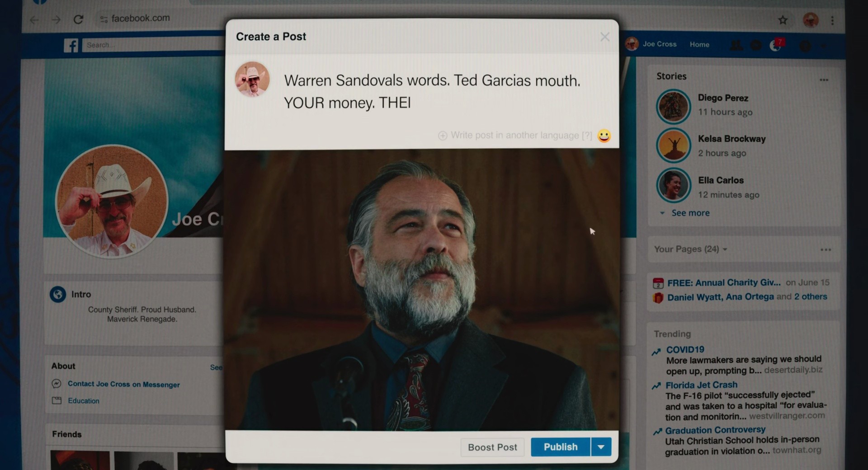This screenshot has width=868, height=470.
Task: Click the calendar icon beside Annual Charity event
Action: coord(658,283)
